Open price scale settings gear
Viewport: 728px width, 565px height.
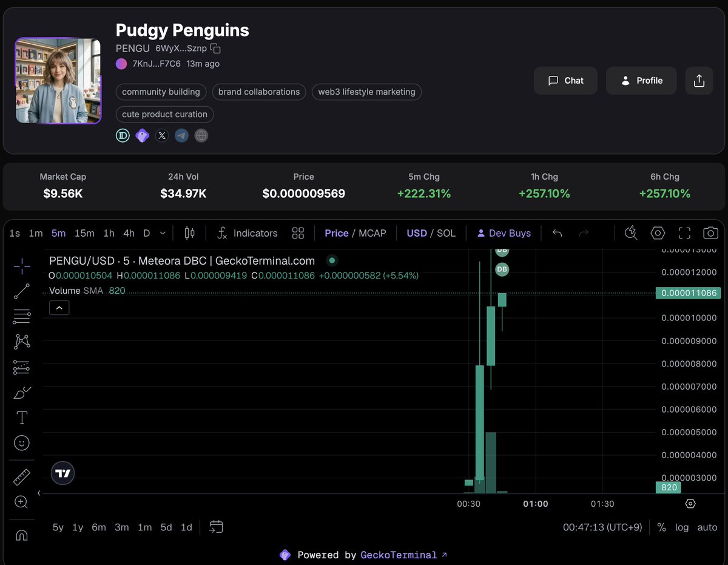coord(690,504)
